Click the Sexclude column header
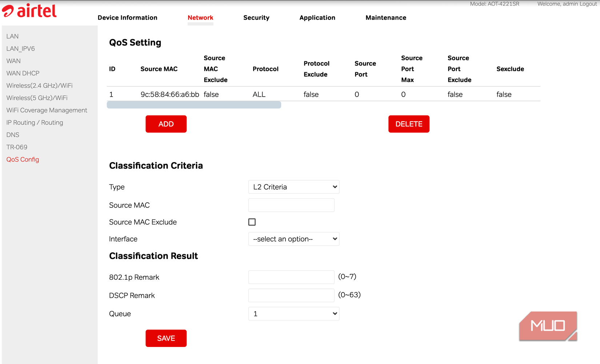Screen dimensions: 600x364 [510, 69]
